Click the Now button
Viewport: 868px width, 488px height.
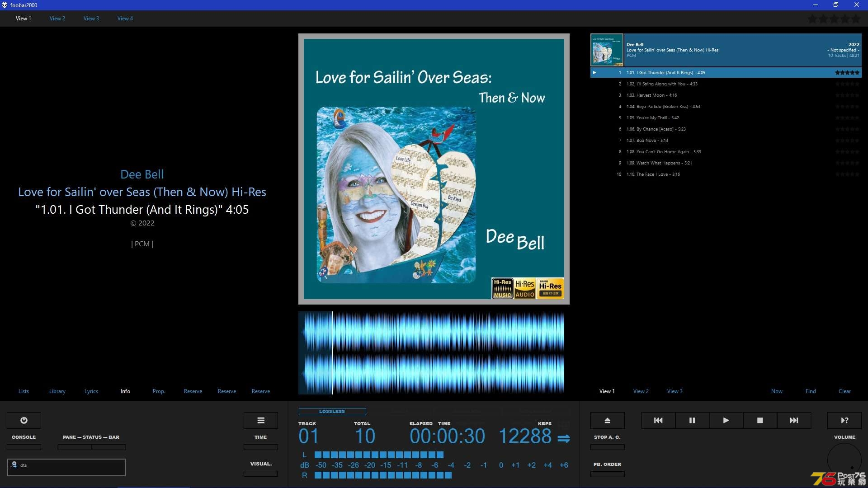(x=777, y=391)
